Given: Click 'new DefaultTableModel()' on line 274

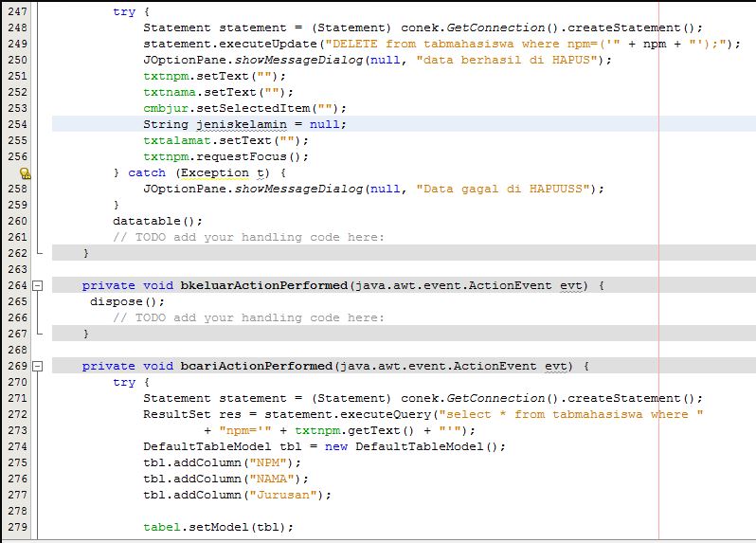Looking at the screenshot, I should pyautogui.click(x=411, y=446).
